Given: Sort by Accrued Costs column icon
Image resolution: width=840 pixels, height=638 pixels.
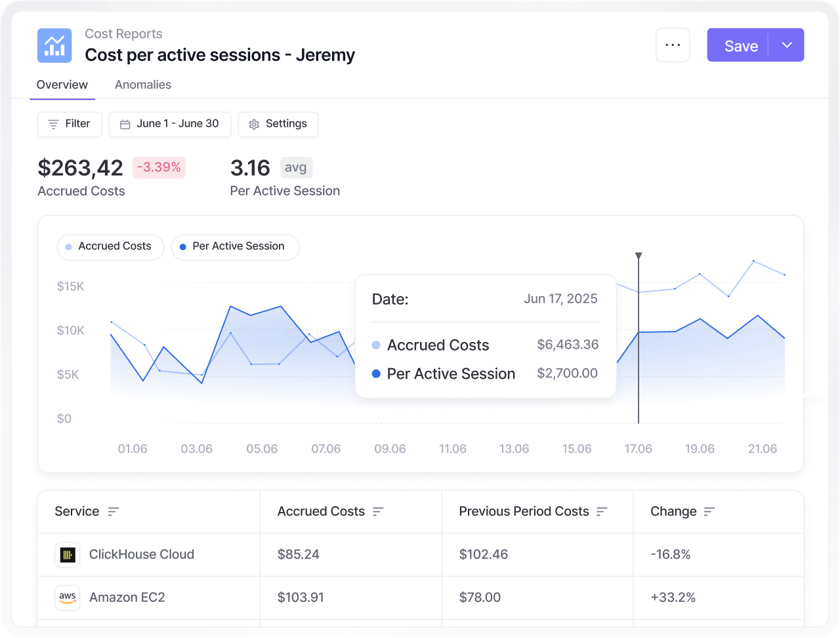Looking at the screenshot, I should 378,512.
